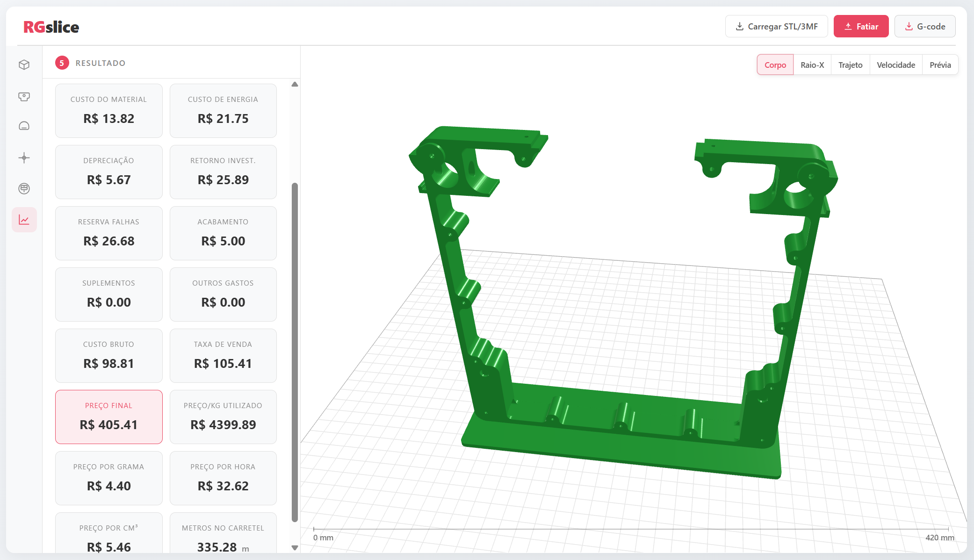
Task: Click the Retorno Invest. card
Action: pyautogui.click(x=223, y=172)
